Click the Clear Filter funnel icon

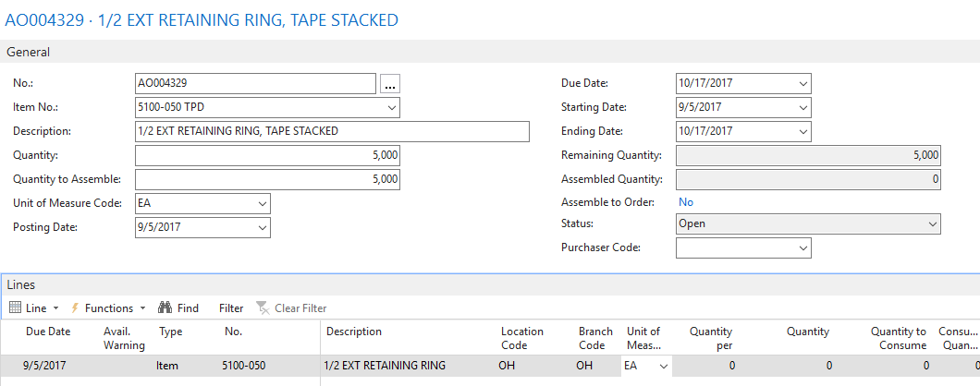click(263, 308)
